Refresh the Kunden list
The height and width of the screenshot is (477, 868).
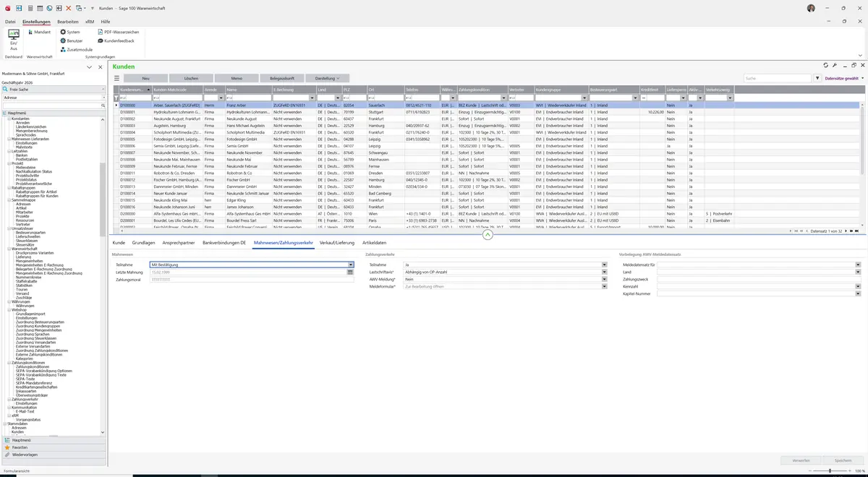(826, 65)
